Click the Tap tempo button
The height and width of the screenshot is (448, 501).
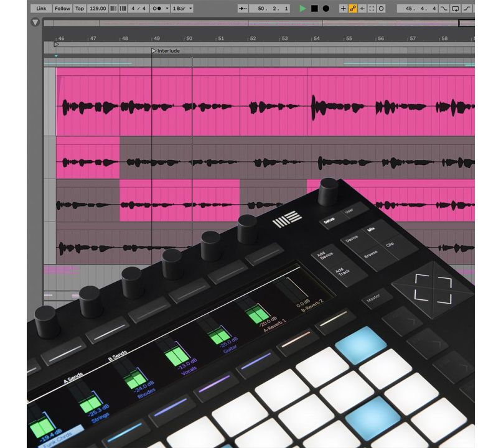click(80, 9)
